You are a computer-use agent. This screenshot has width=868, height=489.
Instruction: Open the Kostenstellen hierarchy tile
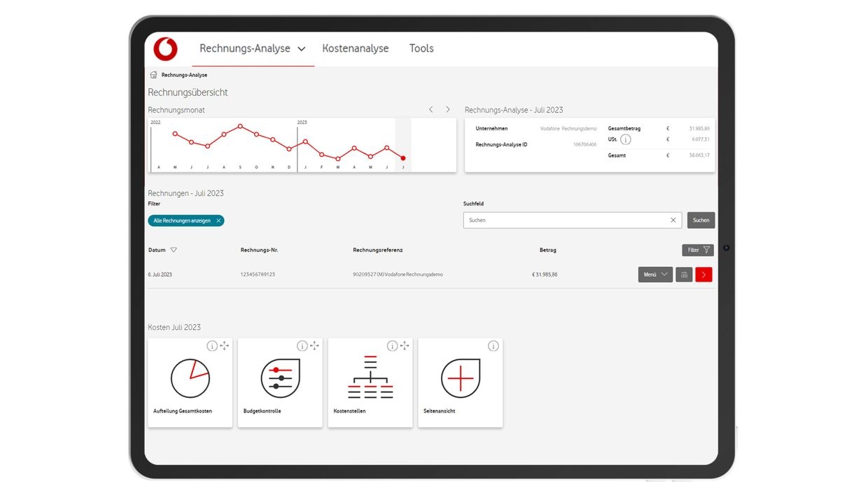[370, 382]
